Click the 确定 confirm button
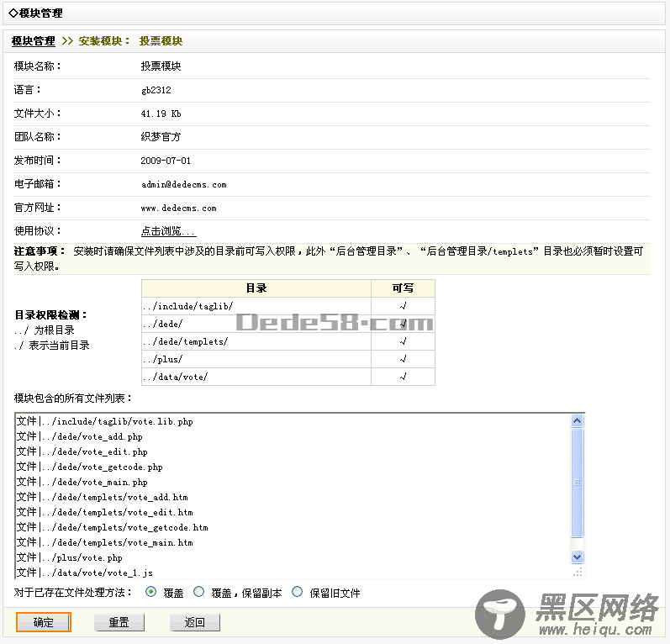 click(44, 622)
